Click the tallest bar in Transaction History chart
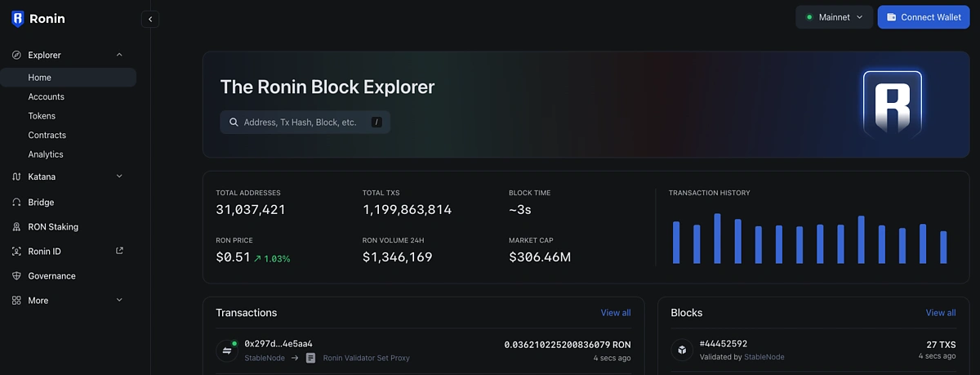980x375 pixels. (x=717, y=239)
